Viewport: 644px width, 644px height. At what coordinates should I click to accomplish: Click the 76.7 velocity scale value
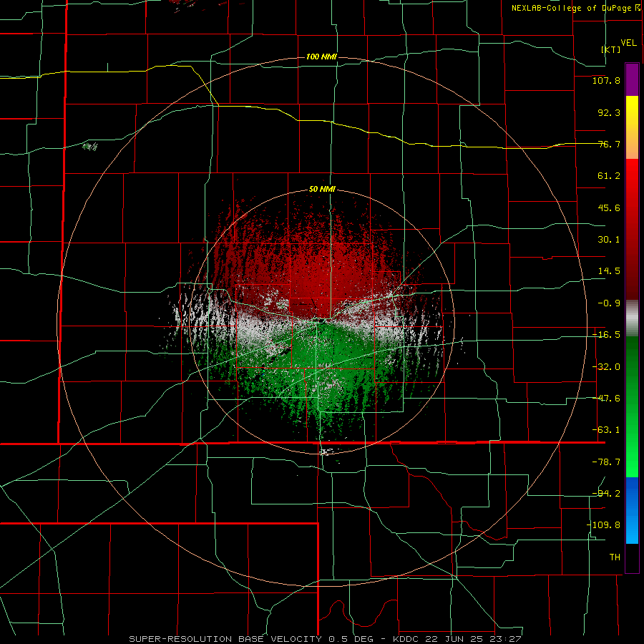pyautogui.click(x=609, y=144)
